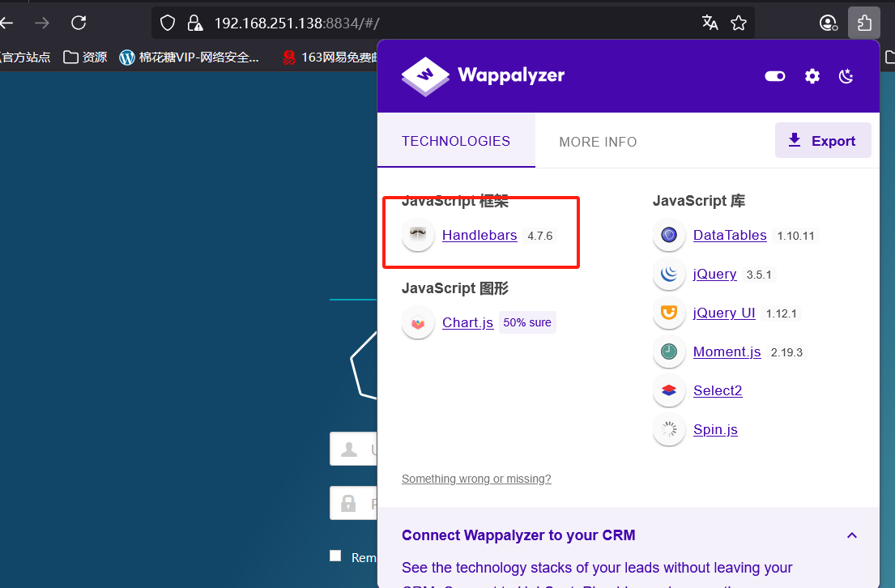The image size is (895, 588).
Task: Click the 'JavaScript 库' category heading
Action: point(699,201)
